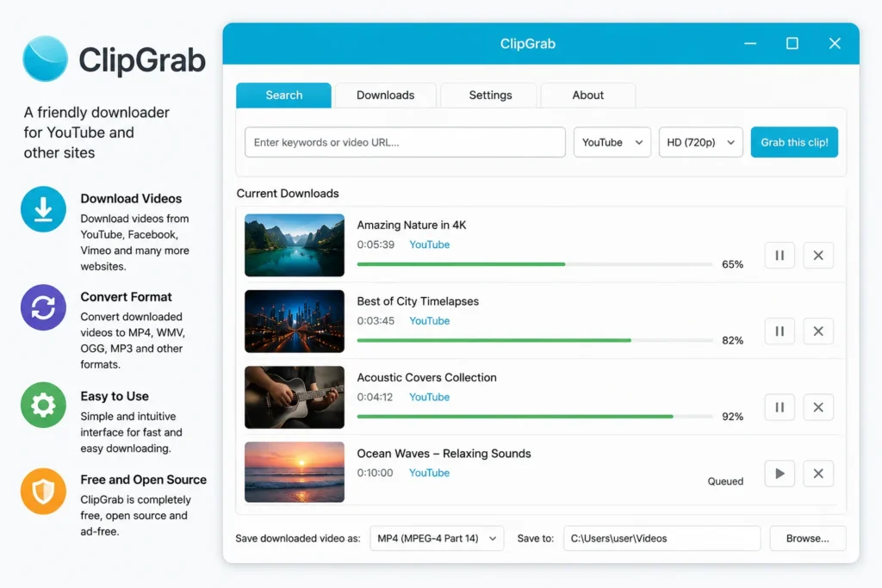Viewport: 882px width, 588px height.
Task: Open the HD (720p) quality dropdown
Action: [x=700, y=142]
